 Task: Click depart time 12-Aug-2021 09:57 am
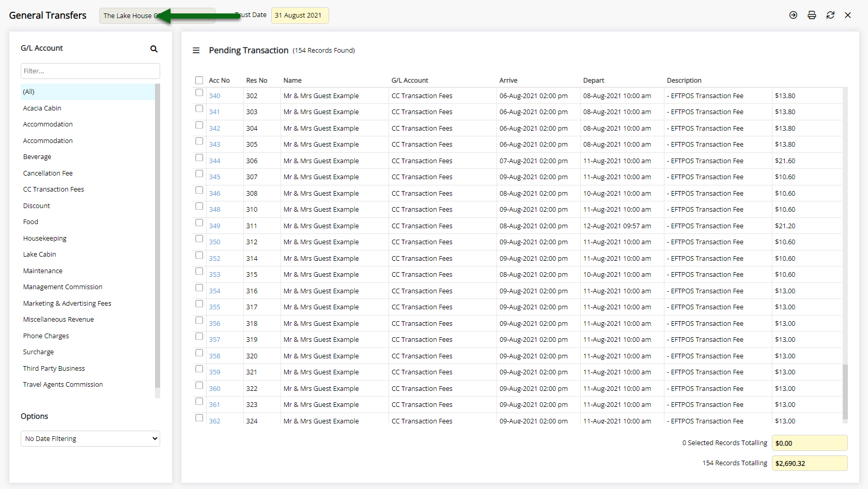coord(617,226)
